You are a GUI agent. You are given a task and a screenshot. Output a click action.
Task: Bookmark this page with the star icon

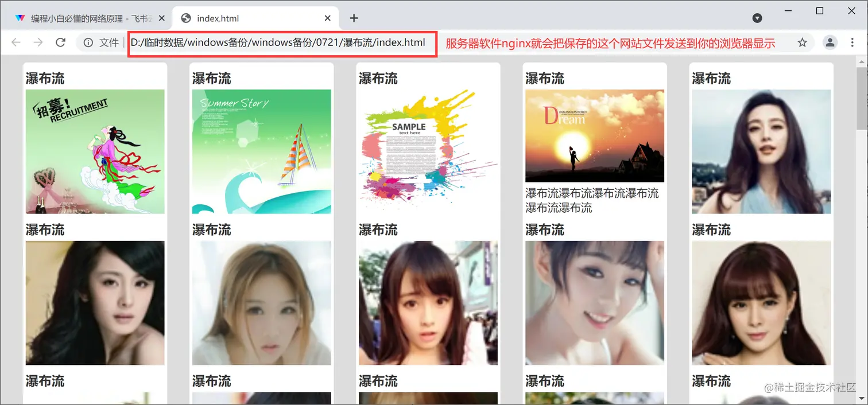[802, 42]
